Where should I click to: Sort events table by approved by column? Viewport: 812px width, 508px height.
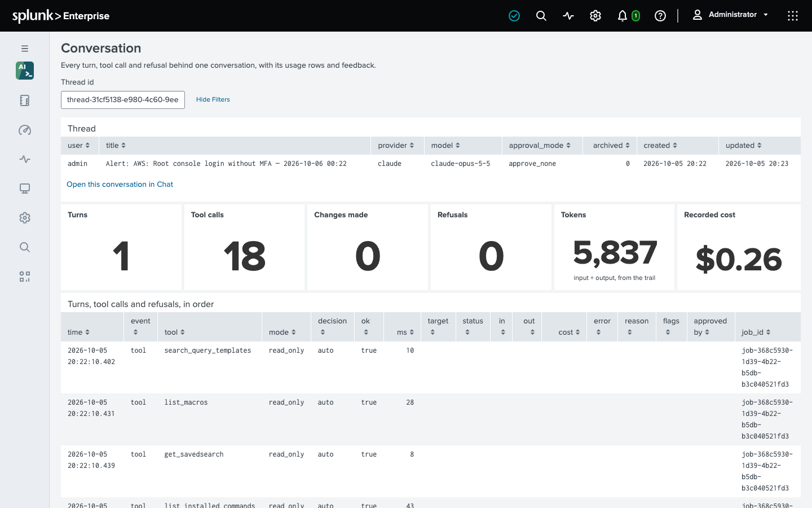[x=710, y=327]
